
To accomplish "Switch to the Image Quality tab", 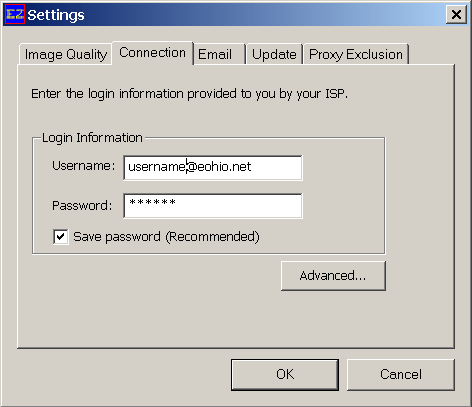I will 66,54.
